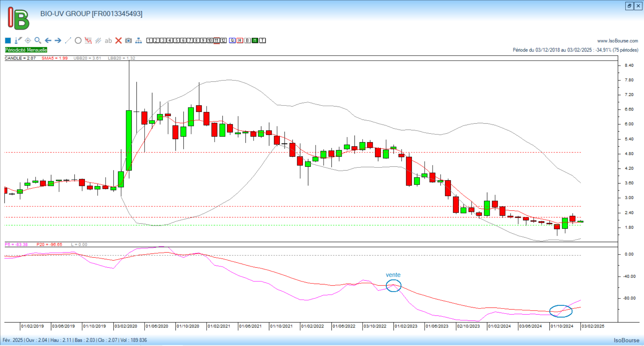Click the red X delete icon
644x346 pixels.
click(118, 41)
